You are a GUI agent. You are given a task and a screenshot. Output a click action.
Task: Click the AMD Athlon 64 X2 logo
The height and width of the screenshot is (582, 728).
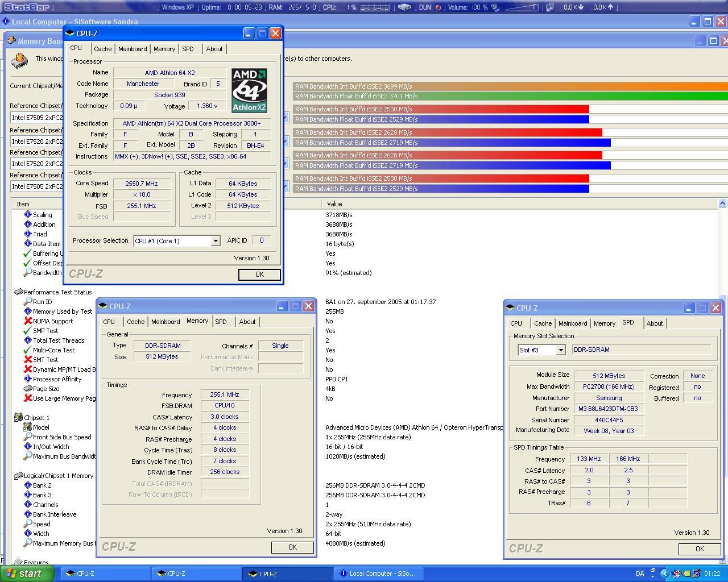(249, 90)
